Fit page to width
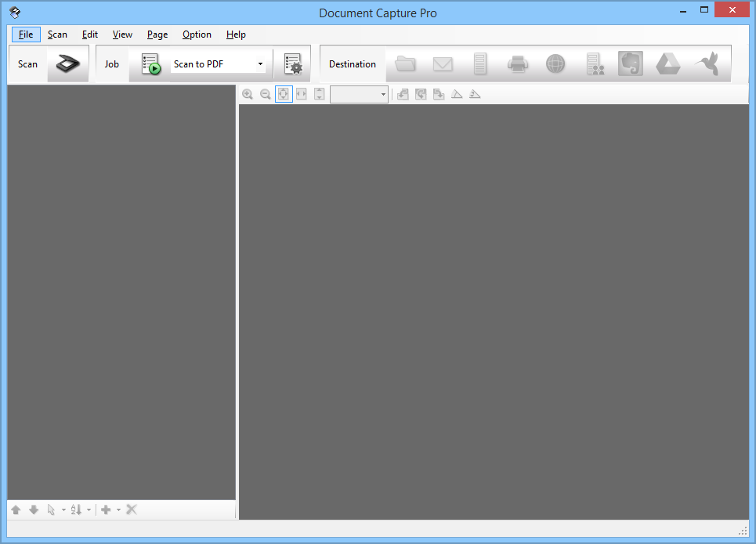This screenshot has height=544, width=756. (x=302, y=94)
